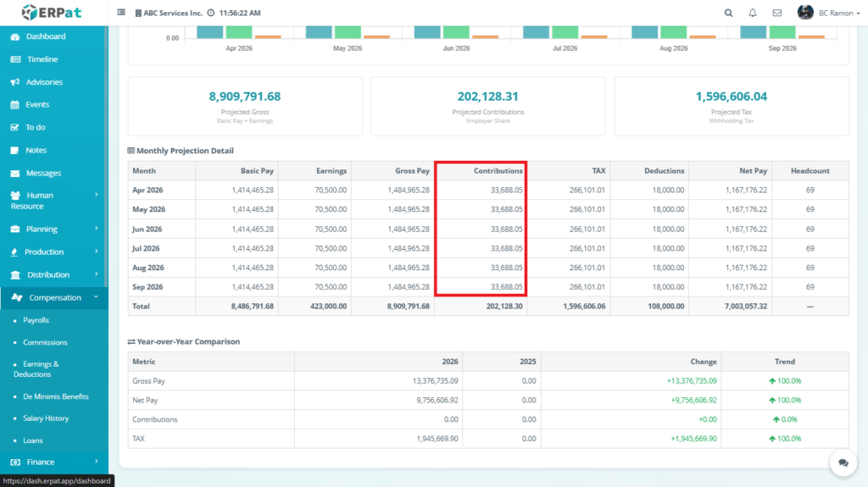Open the mail envelope icon in header
The width and height of the screenshot is (868, 487).
(776, 13)
